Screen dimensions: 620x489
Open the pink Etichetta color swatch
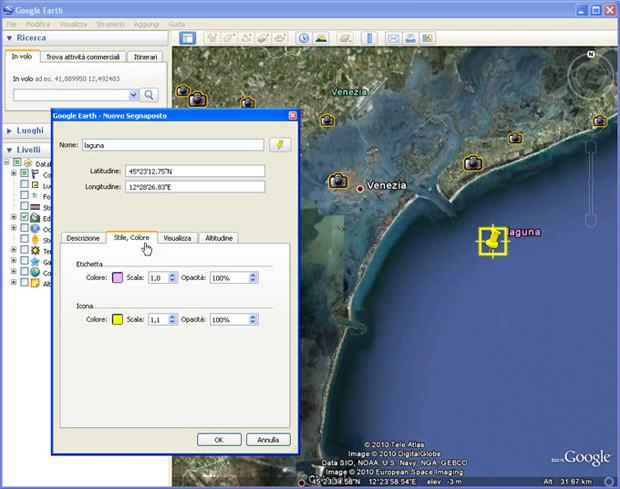(117, 278)
